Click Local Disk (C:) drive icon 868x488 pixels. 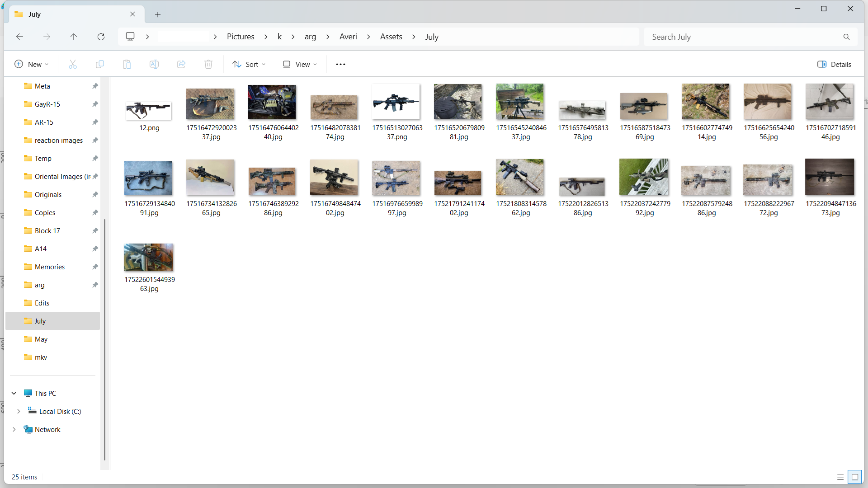pos(32,411)
